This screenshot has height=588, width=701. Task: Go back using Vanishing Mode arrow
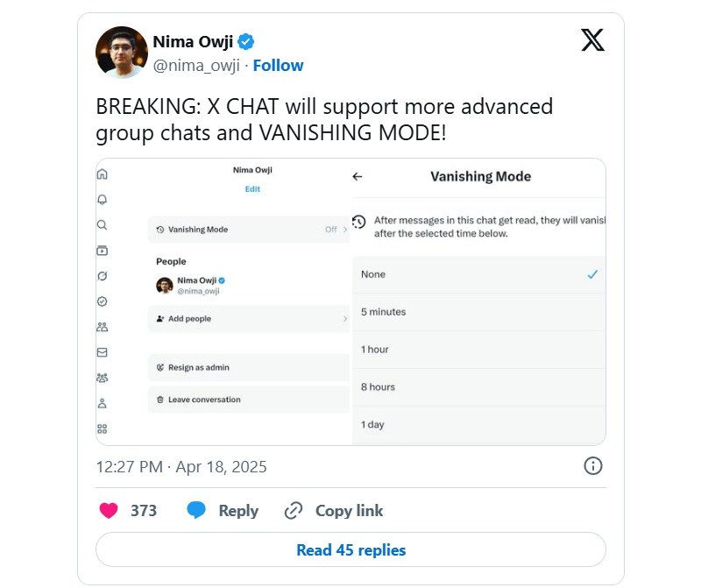(358, 177)
